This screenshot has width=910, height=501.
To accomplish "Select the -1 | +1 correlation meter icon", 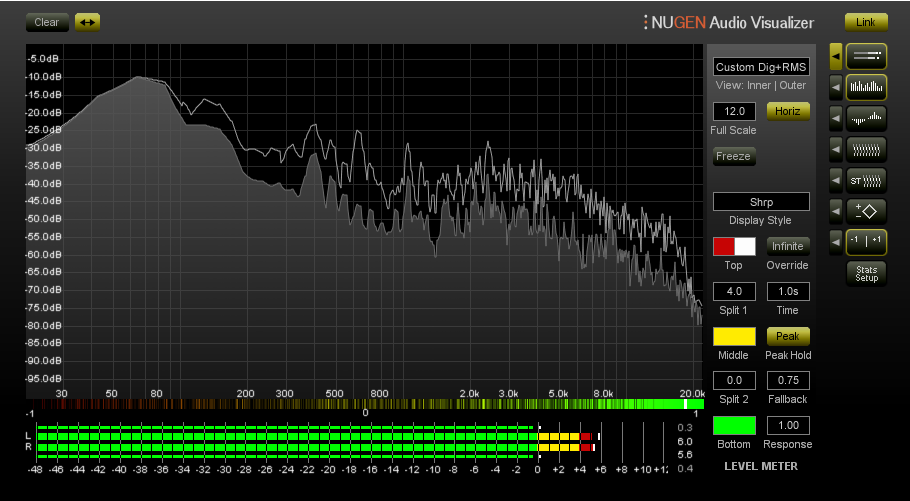I will [x=866, y=242].
